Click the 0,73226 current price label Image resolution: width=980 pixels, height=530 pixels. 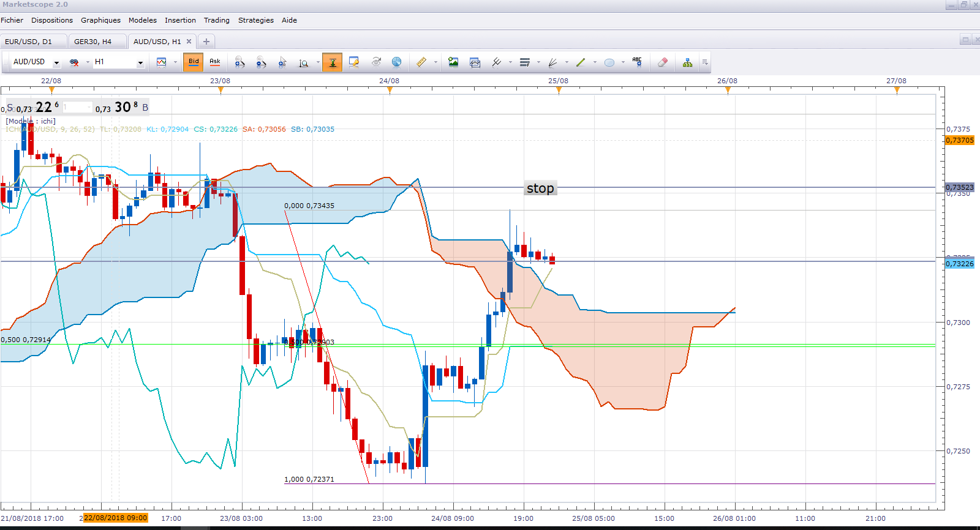959,264
